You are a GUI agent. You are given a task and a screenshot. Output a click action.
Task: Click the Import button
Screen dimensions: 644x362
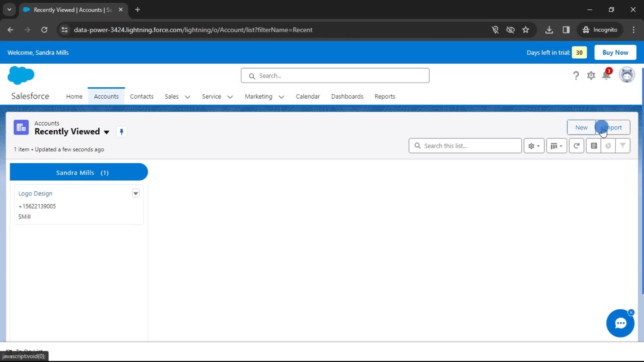613,127
